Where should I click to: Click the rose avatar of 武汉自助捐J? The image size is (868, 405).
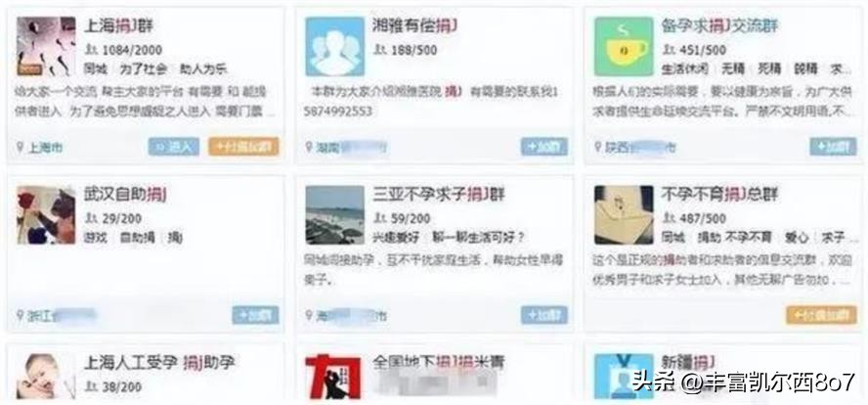[x=46, y=215]
